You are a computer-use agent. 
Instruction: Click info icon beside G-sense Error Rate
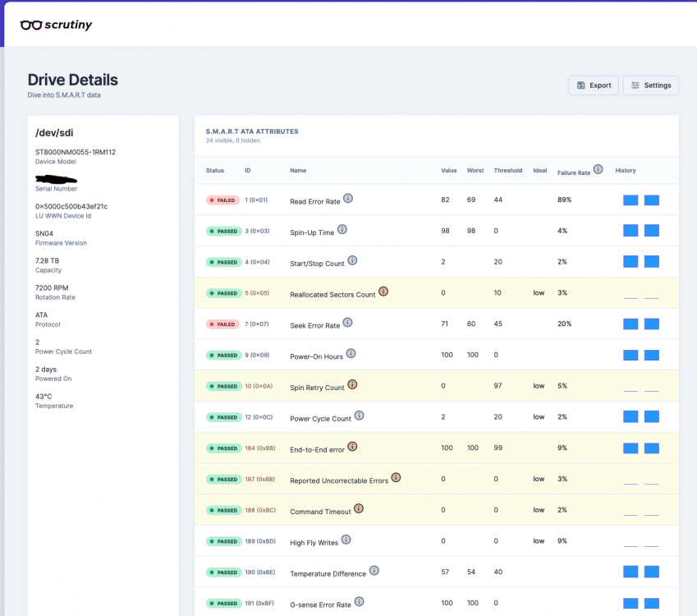pyautogui.click(x=359, y=602)
